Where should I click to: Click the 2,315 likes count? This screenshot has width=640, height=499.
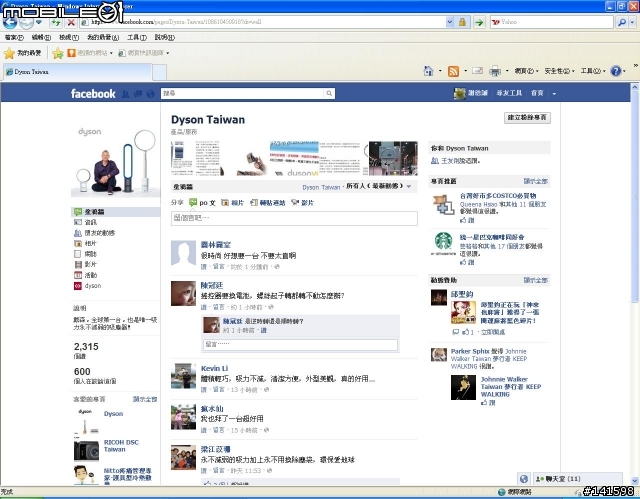pyautogui.click(x=86, y=346)
